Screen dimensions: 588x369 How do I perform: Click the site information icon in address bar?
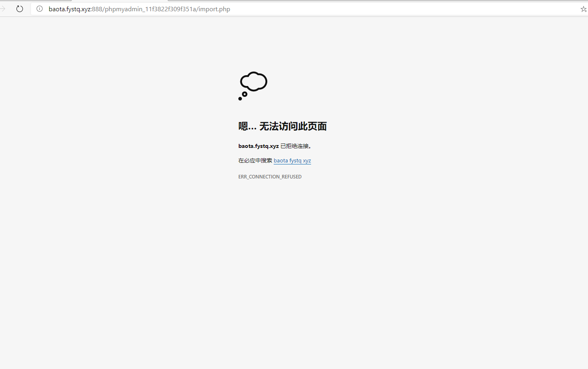tap(40, 9)
